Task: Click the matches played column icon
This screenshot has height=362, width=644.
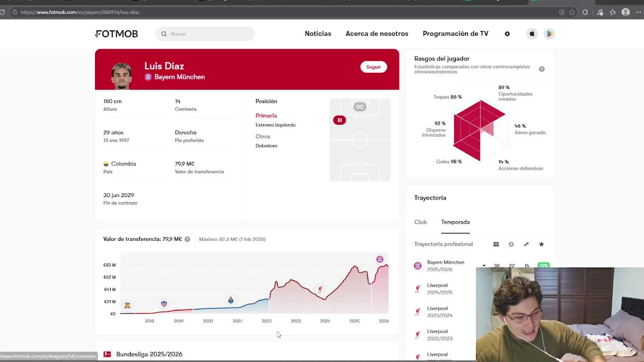Action: pyautogui.click(x=496, y=244)
